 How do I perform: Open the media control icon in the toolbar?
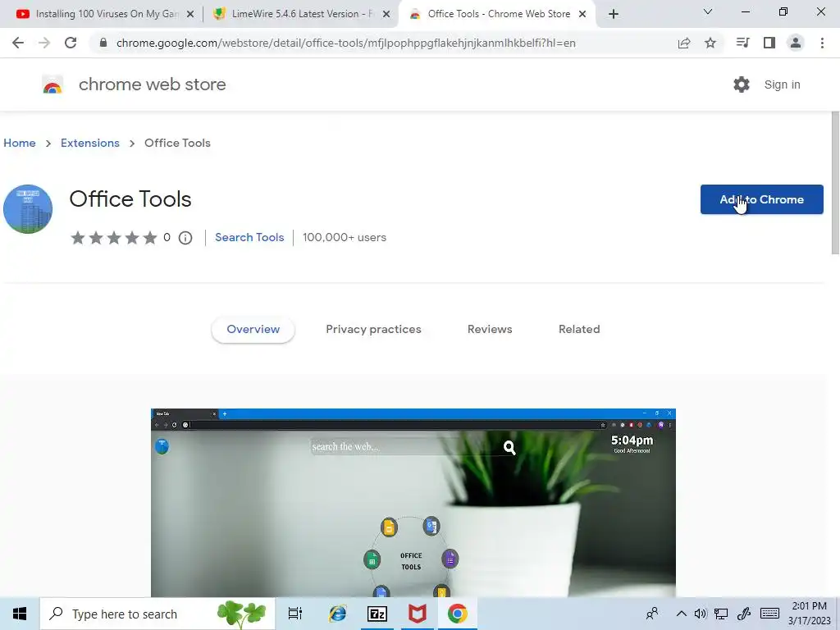tap(742, 43)
